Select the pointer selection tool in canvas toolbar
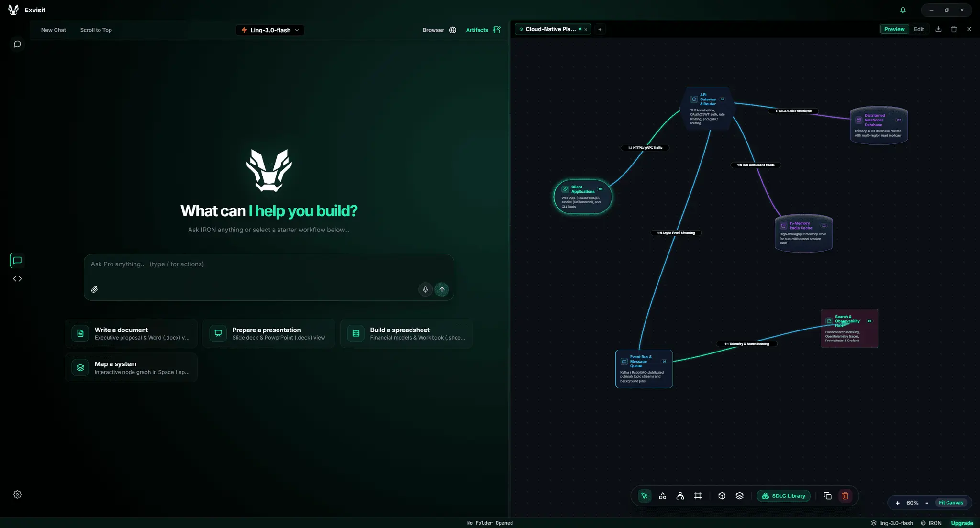This screenshot has height=528, width=980. tap(645, 496)
